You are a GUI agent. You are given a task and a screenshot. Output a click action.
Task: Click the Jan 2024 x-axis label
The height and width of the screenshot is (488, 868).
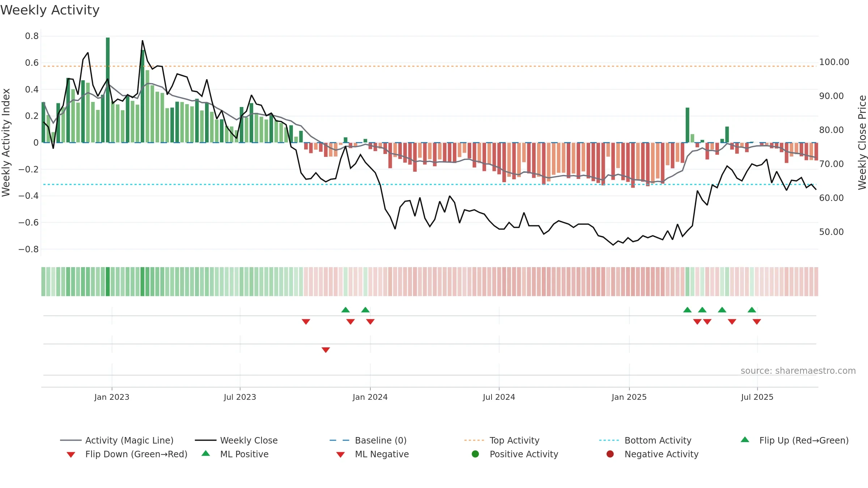370,397
